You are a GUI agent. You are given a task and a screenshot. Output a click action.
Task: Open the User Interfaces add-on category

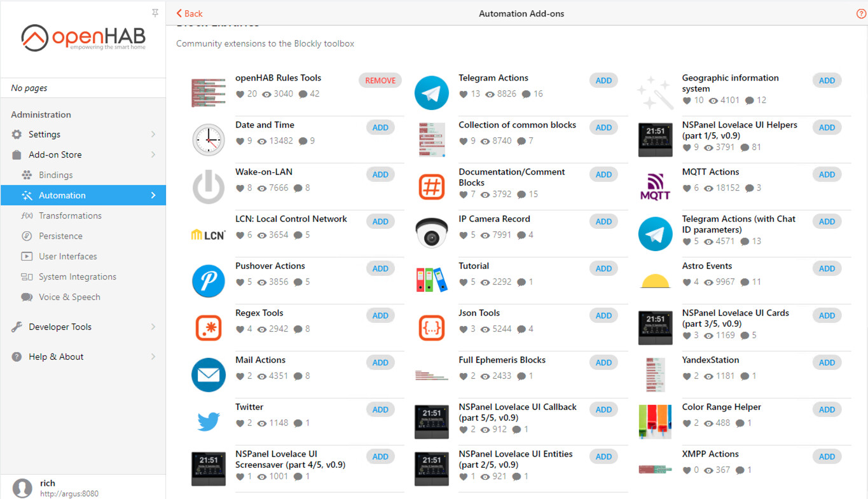click(x=83, y=257)
